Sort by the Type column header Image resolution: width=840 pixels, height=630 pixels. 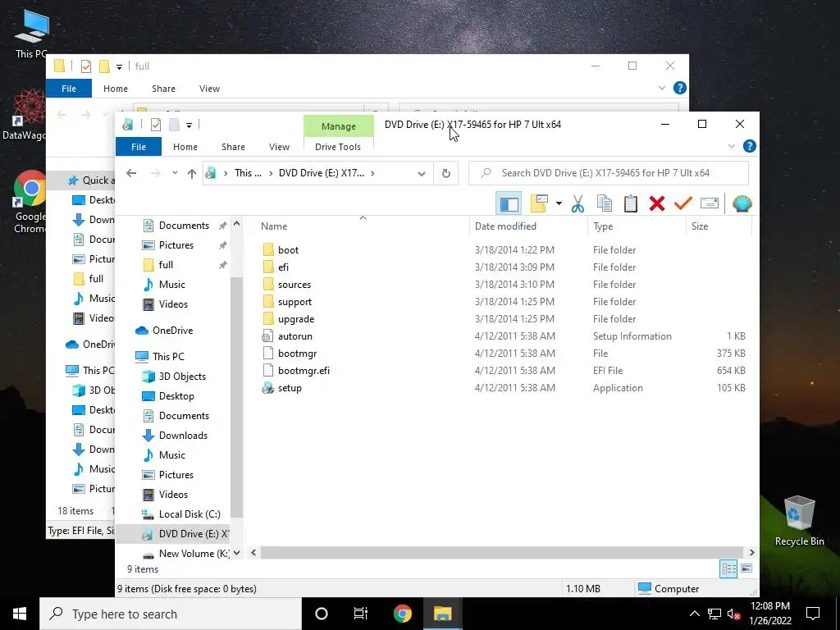(637, 226)
